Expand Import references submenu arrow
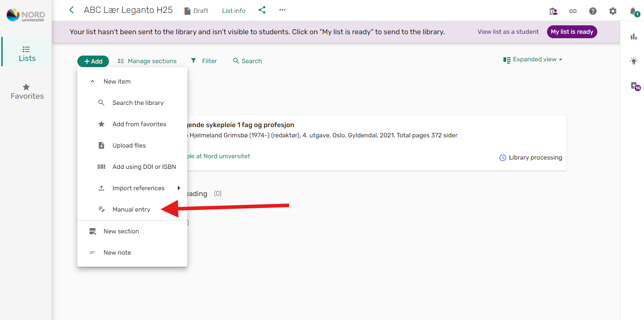 [179, 188]
